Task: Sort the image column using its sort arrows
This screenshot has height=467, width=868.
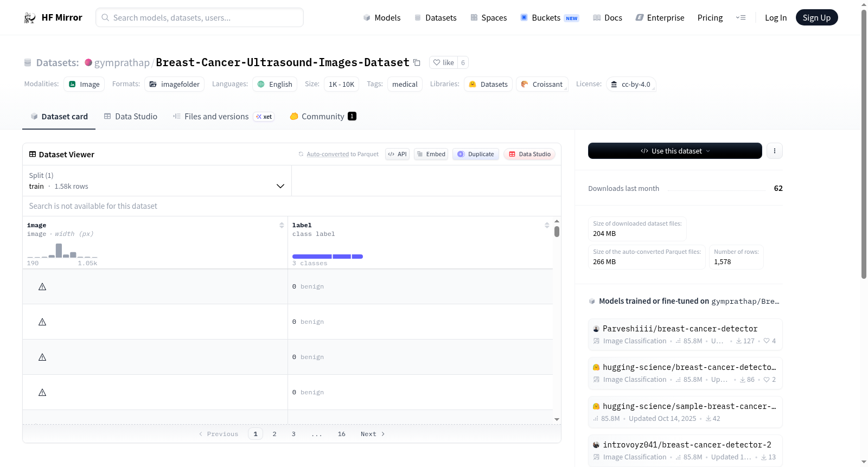Action: (282, 225)
